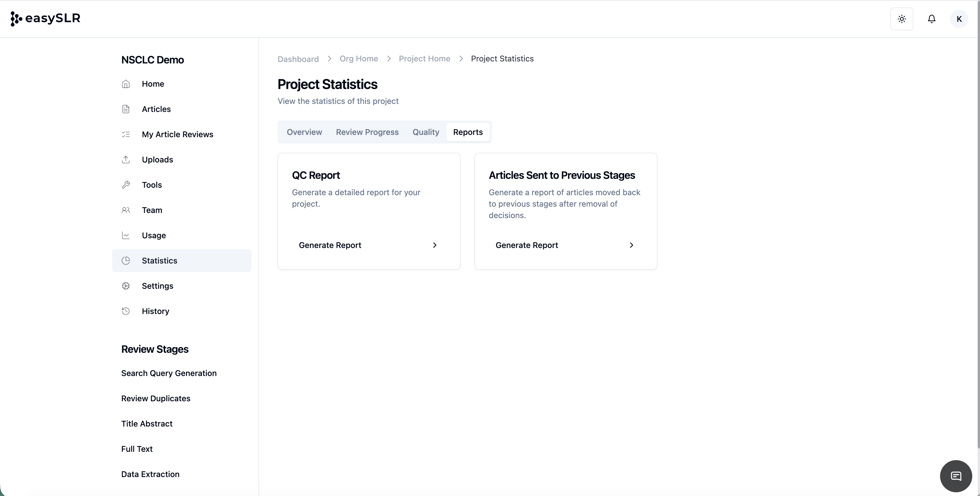Switch to the Review Progress tab
The height and width of the screenshot is (496, 980).
pos(367,132)
